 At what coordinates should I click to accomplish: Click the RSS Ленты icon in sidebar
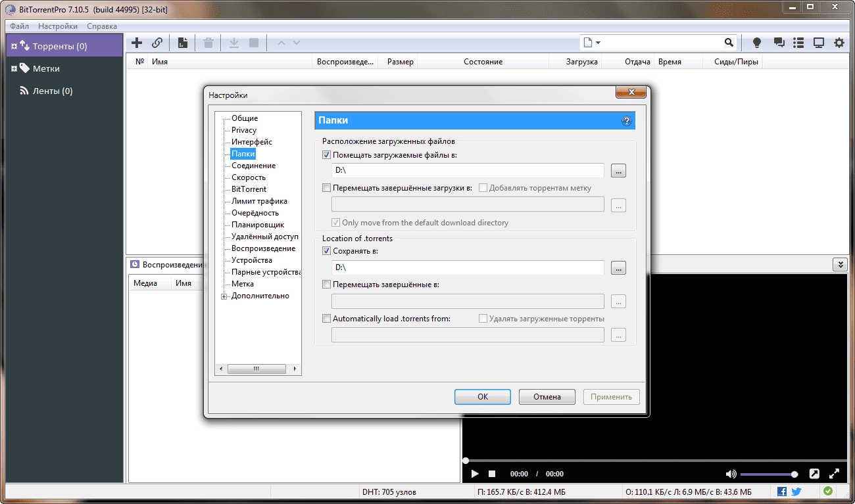click(24, 91)
